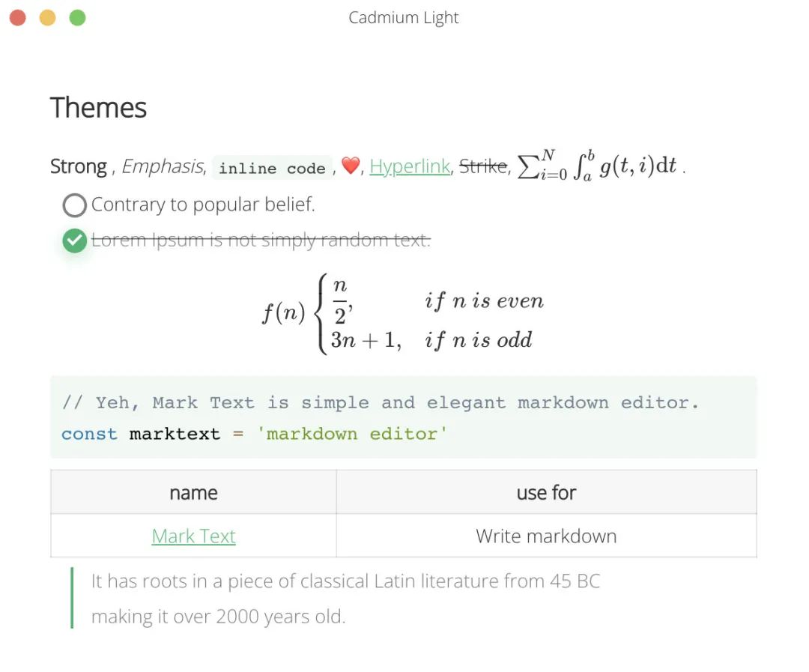Image resolution: width=809 pixels, height=672 pixels.
Task: Click the inline sum-integral math formula
Action: [598, 166]
